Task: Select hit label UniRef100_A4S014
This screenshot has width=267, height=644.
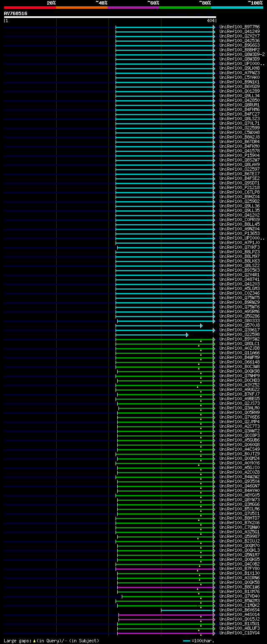Action: tap(239, 614)
